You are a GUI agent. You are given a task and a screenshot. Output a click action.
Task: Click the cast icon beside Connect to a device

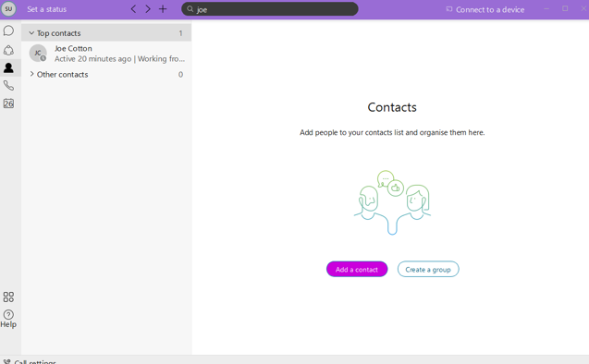(448, 9)
